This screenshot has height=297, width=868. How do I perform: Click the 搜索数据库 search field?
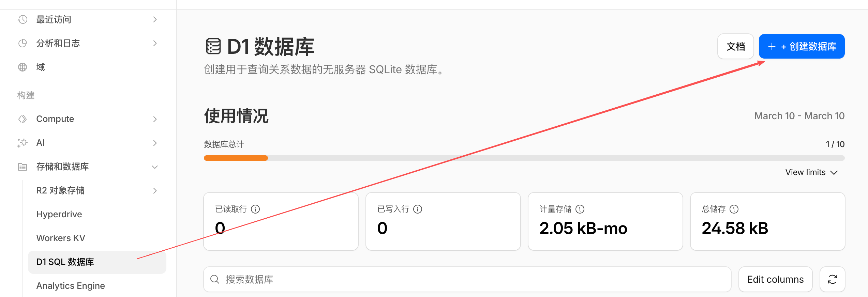click(467, 279)
